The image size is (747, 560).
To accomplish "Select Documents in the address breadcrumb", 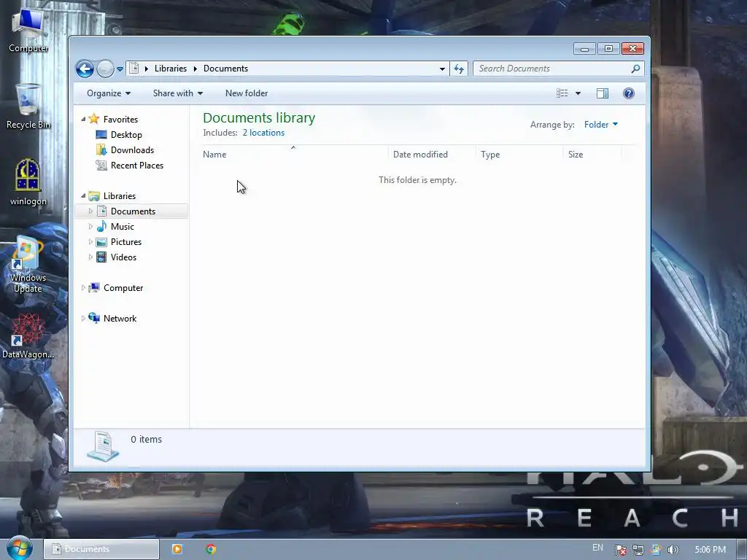I will pos(225,69).
